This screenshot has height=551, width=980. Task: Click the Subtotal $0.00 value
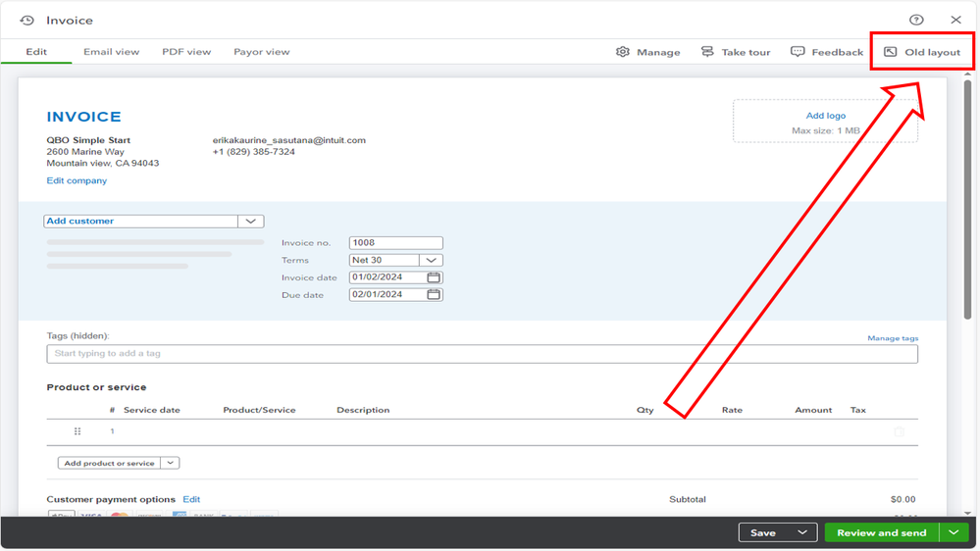[903, 499]
